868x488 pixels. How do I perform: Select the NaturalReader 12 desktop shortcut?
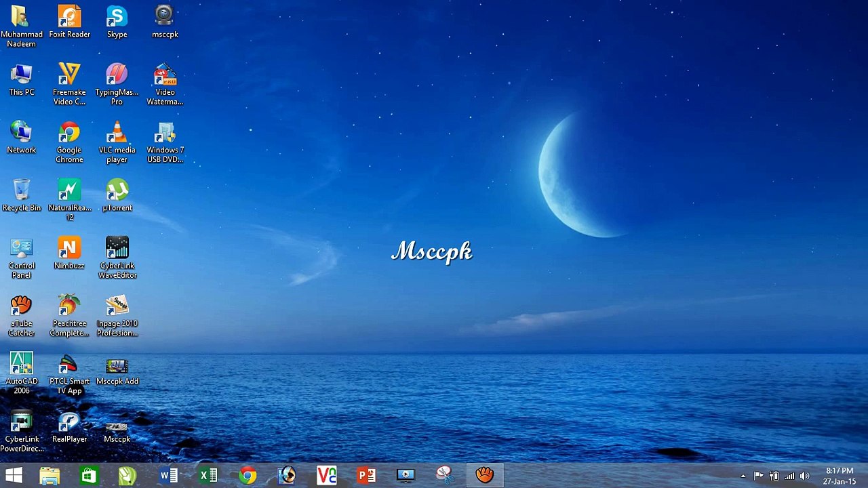[69, 200]
